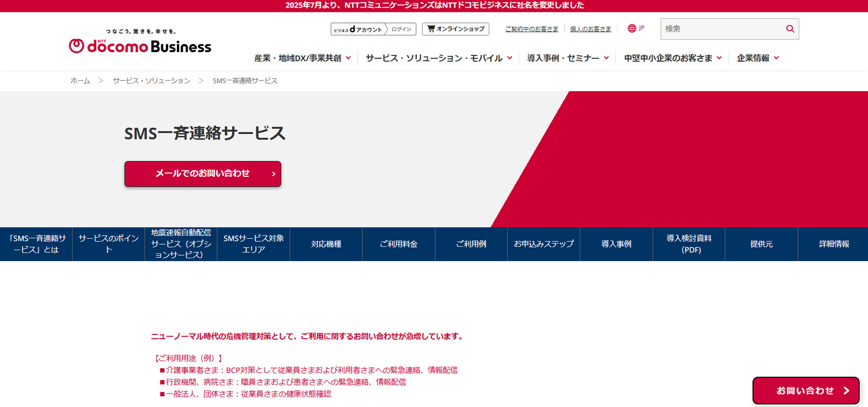Select ご利用料金 tab
The height and width of the screenshot is (407, 868).
[399, 244]
